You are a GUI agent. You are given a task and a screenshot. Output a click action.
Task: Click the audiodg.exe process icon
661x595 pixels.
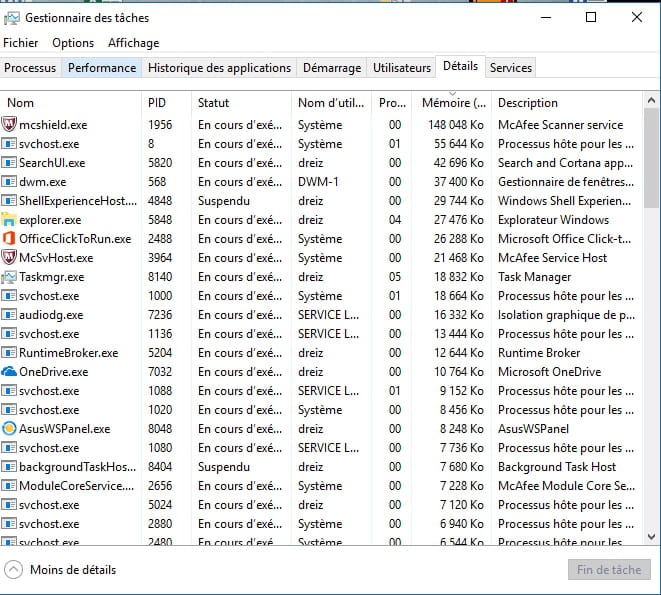click(9, 315)
